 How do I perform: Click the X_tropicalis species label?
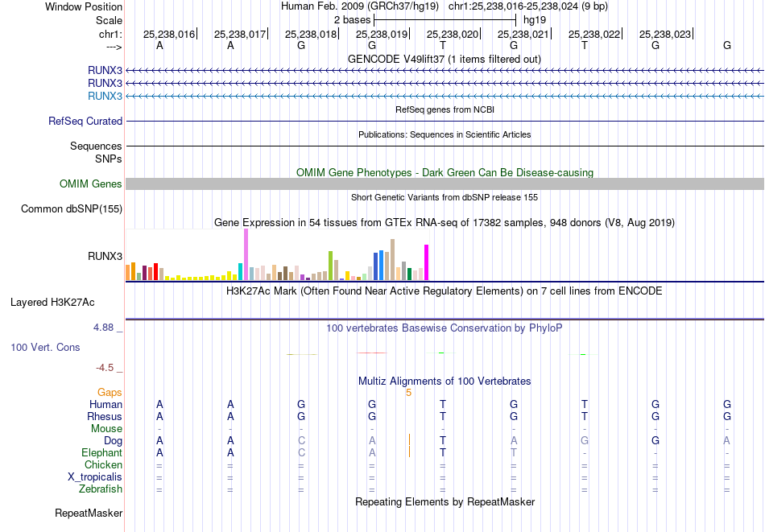pos(95,477)
